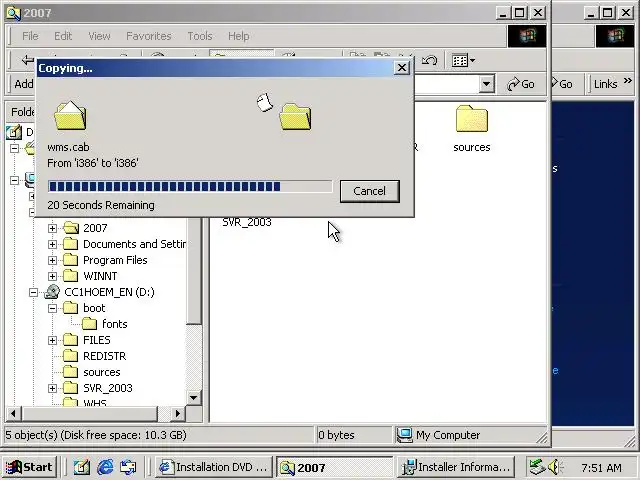
Task: Launch Internet Explorer from quick launch
Action: click(x=105, y=467)
